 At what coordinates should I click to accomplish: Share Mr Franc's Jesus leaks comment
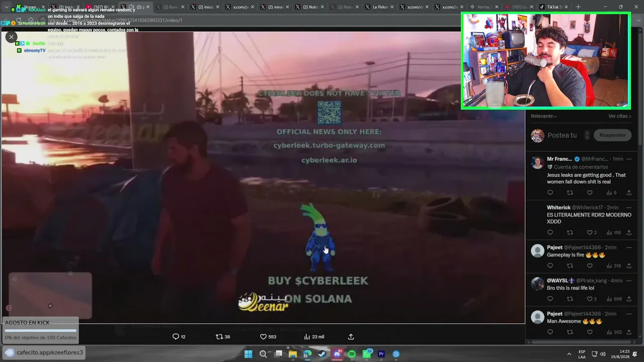tap(629, 193)
